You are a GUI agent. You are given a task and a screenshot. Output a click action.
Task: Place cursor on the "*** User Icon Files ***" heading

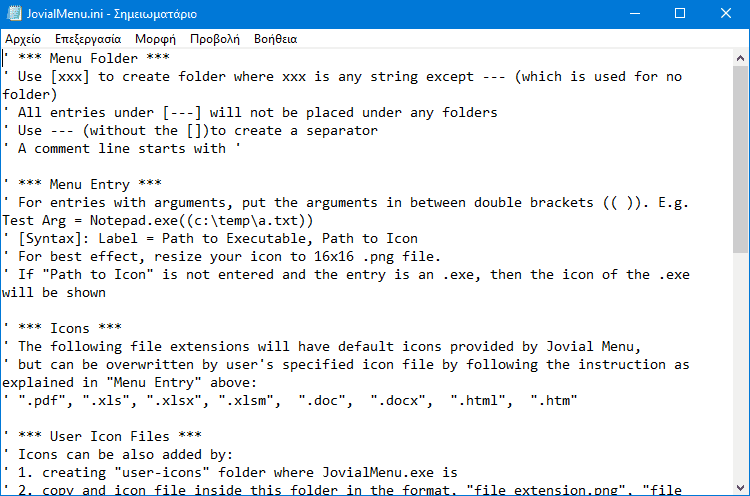(110, 436)
